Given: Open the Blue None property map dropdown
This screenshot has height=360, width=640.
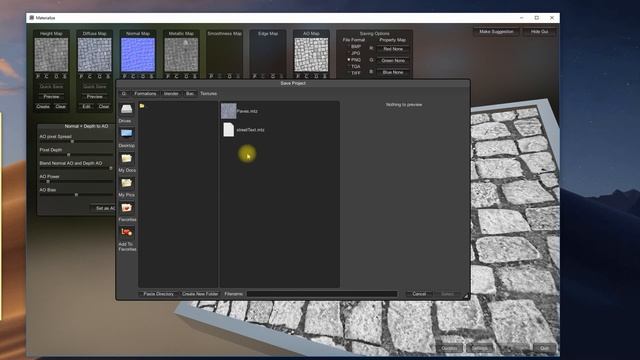Looking at the screenshot, I should [393, 72].
